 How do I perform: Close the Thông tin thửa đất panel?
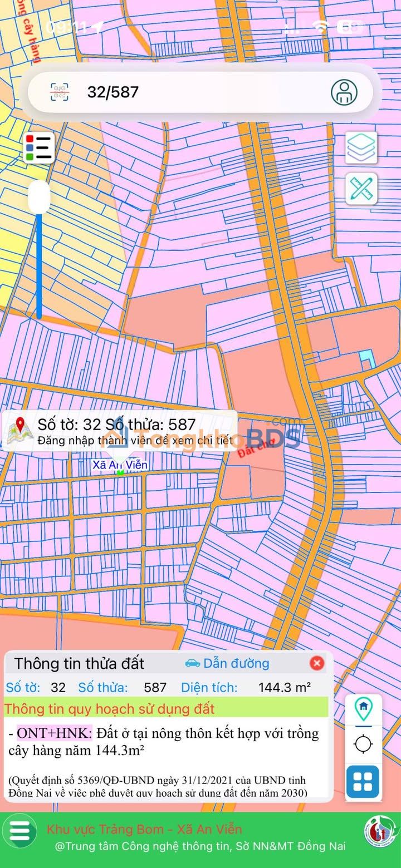[317, 663]
